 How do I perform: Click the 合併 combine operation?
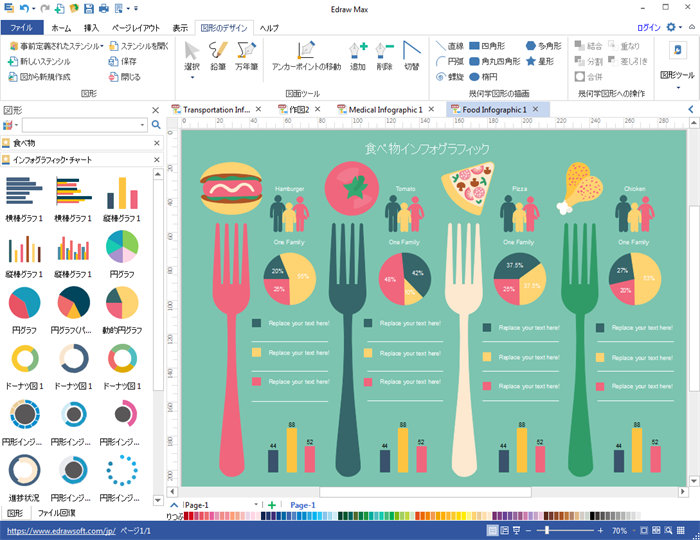(588, 77)
